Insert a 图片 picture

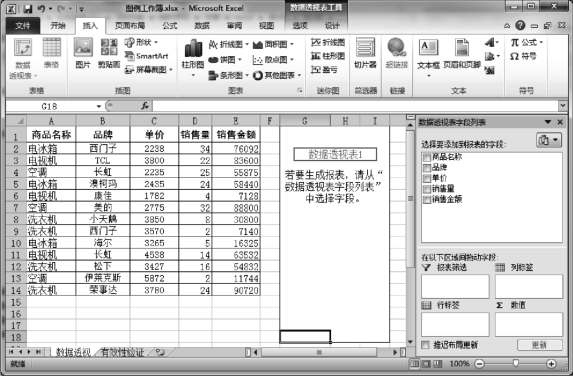click(x=83, y=48)
